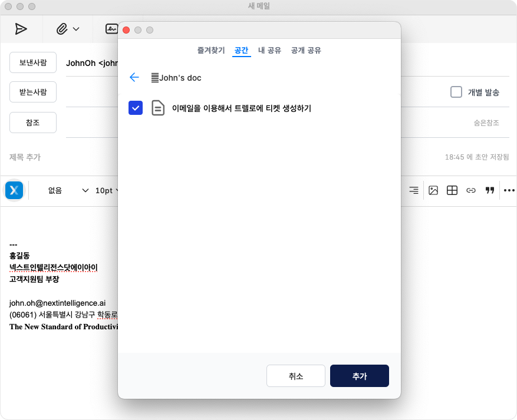Click the 홍길동 name in signature
517x420 pixels.
click(19, 255)
